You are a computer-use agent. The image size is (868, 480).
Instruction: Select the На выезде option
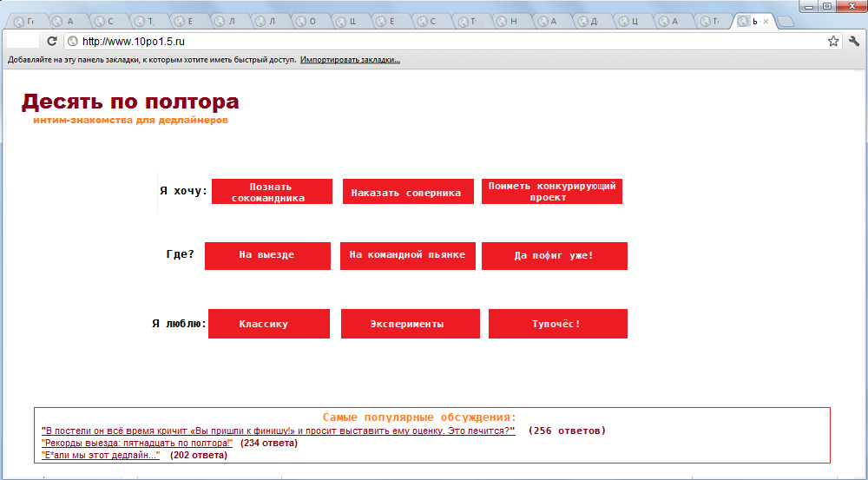click(x=267, y=256)
